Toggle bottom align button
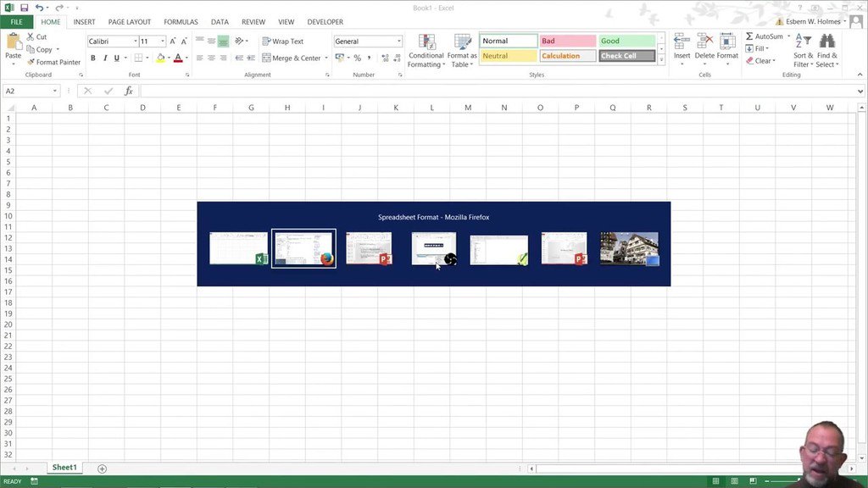 [223, 41]
